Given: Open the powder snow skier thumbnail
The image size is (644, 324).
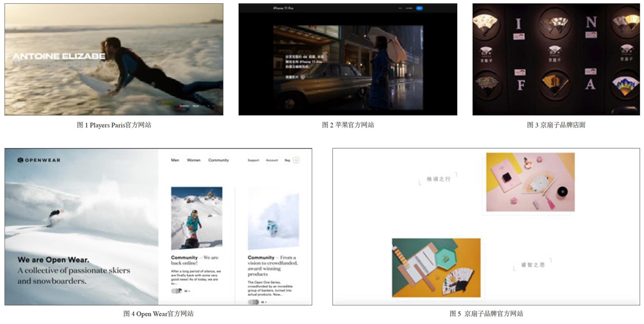Looking at the screenshot, I should point(273,218).
